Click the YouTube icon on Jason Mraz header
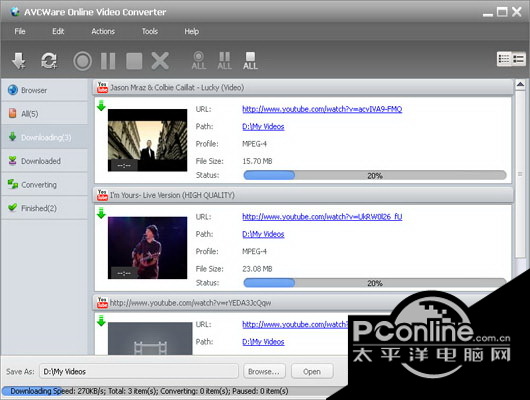The width and height of the screenshot is (530, 400). pos(102,87)
